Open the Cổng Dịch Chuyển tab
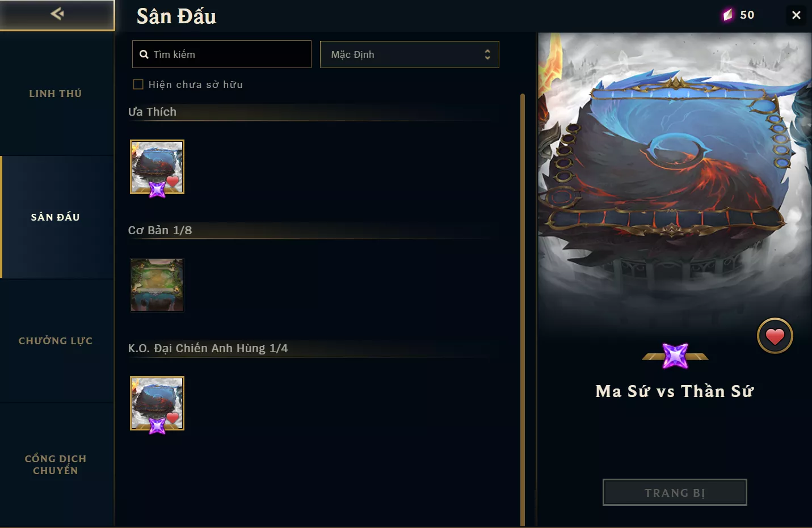This screenshot has height=528, width=812. click(x=56, y=464)
